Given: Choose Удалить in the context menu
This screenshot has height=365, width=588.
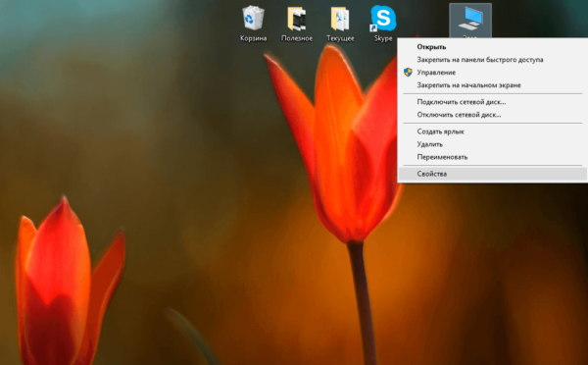Looking at the screenshot, I should [x=430, y=144].
